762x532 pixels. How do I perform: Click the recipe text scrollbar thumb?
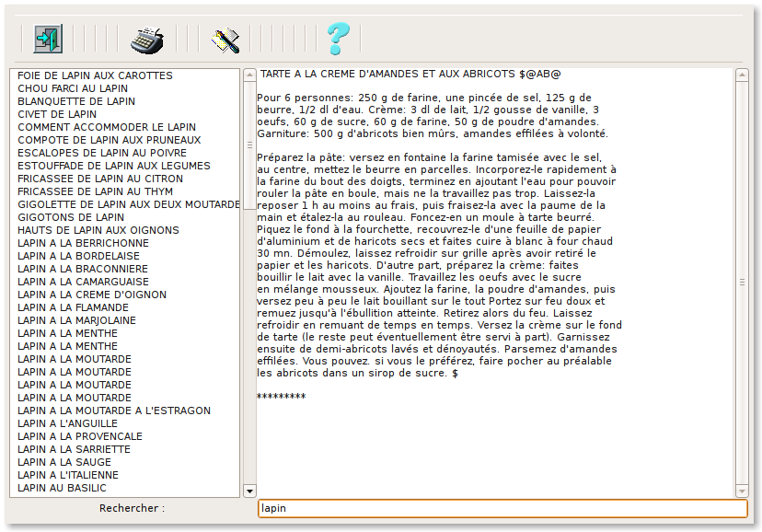click(x=742, y=283)
